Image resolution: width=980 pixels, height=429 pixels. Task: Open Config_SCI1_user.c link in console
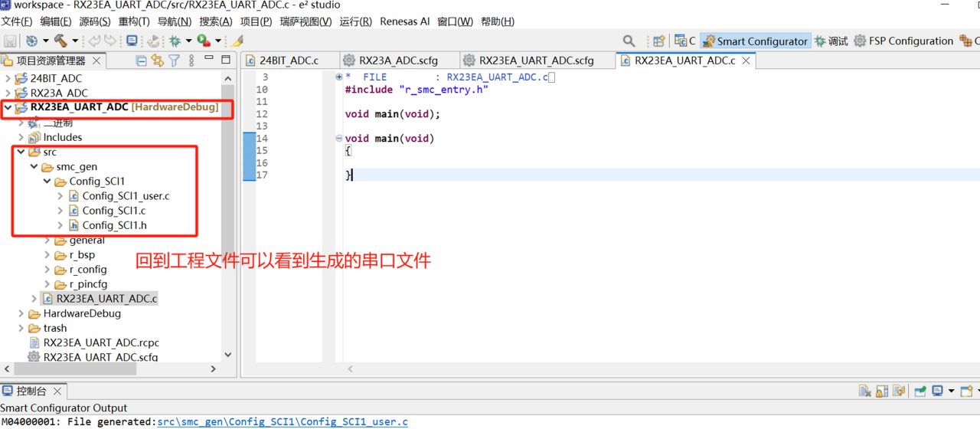tap(283, 421)
